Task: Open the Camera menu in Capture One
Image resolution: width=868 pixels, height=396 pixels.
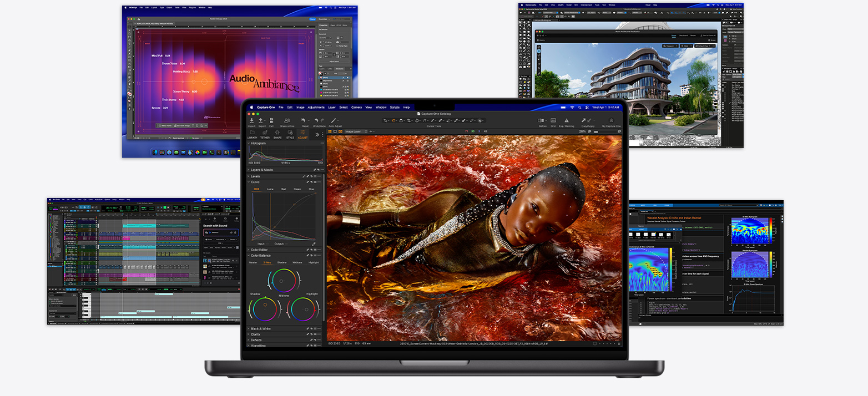Action: click(x=356, y=107)
